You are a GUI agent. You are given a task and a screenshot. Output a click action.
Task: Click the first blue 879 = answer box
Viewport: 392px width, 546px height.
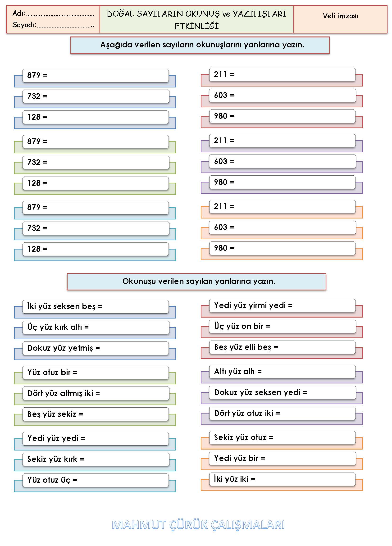coord(96,76)
